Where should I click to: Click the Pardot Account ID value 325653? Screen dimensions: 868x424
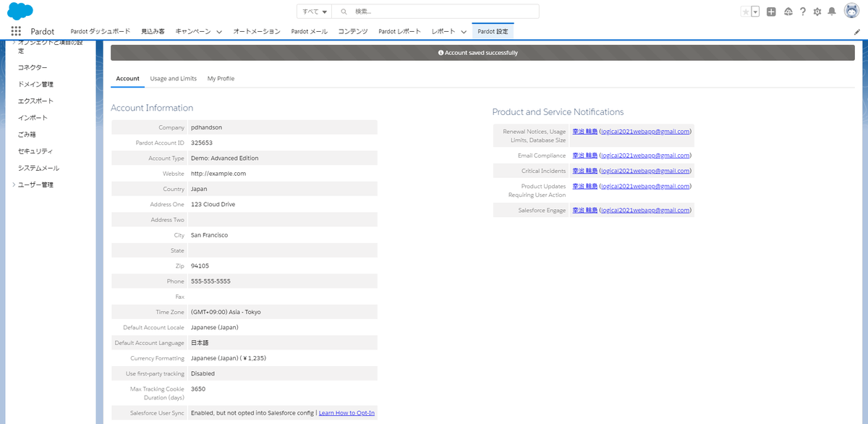point(202,143)
